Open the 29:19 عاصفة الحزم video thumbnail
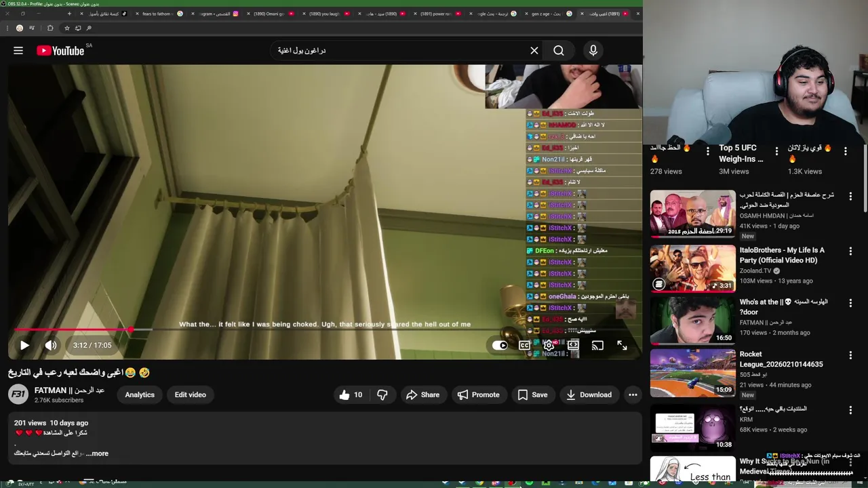 (x=692, y=213)
